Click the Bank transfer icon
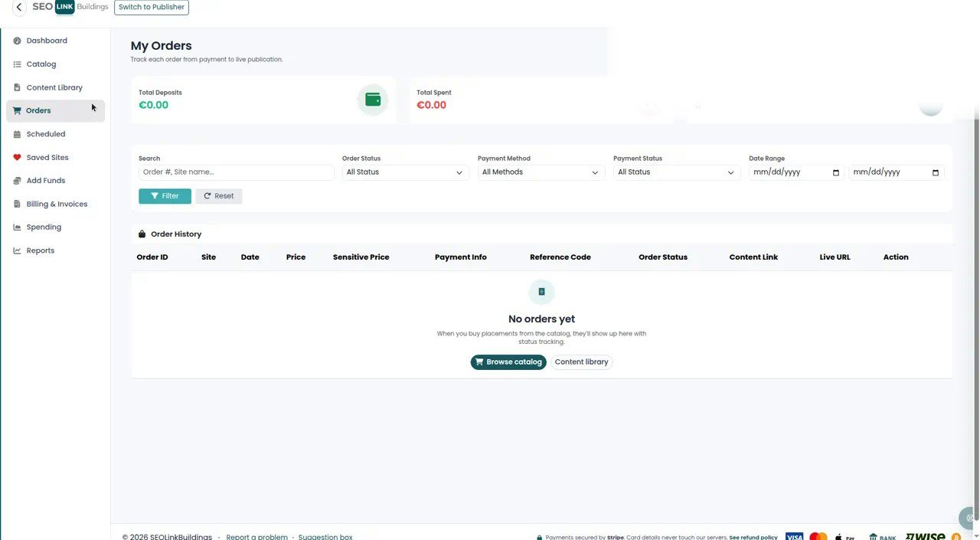The width and height of the screenshot is (980, 540). (883, 538)
